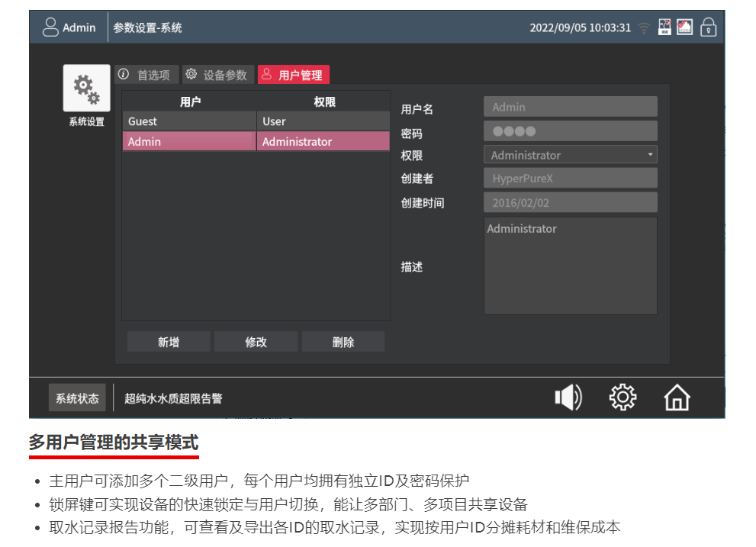Expand the 权限 Administrator dropdown
Image resolution: width=756 pixels, height=547 pixels.
(x=571, y=155)
